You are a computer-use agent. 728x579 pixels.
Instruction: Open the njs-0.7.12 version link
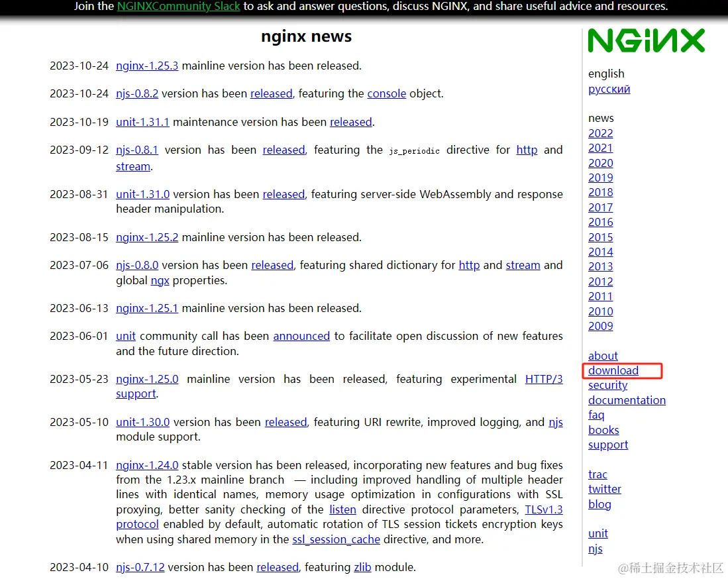pos(140,567)
